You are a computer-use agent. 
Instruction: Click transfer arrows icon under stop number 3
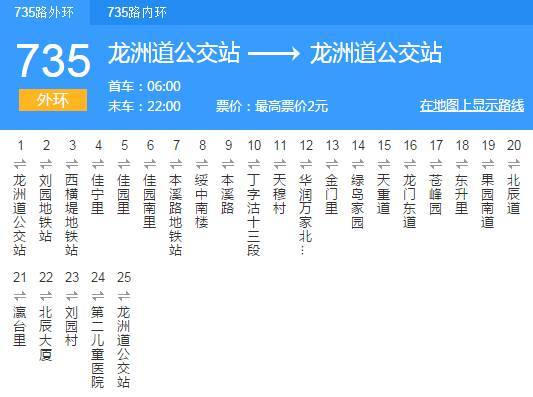pyautogui.click(x=72, y=164)
